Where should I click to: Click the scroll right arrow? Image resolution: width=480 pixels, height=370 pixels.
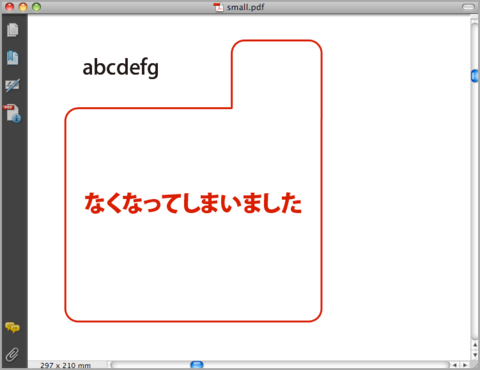point(464,365)
